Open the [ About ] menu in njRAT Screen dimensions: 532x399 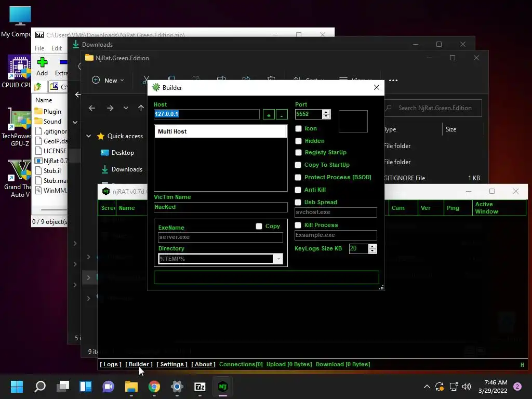coord(203,364)
